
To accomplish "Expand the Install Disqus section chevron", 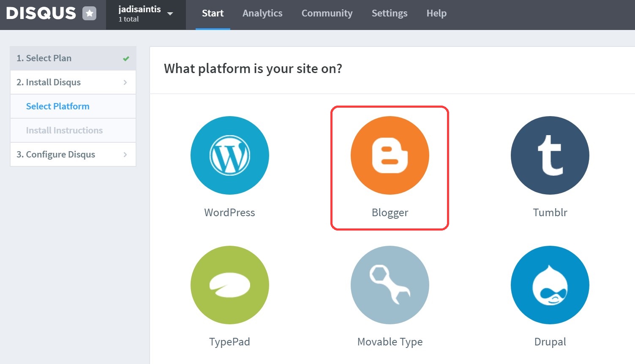I will click(x=125, y=82).
